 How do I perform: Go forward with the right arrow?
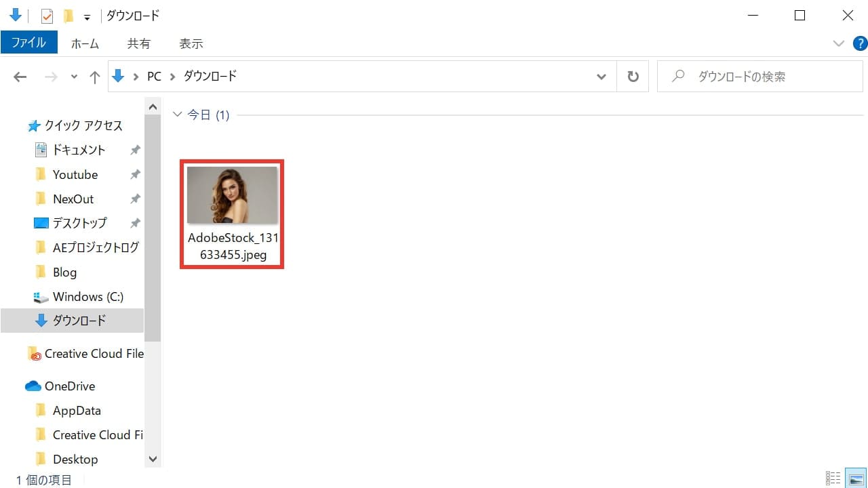point(51,77)
